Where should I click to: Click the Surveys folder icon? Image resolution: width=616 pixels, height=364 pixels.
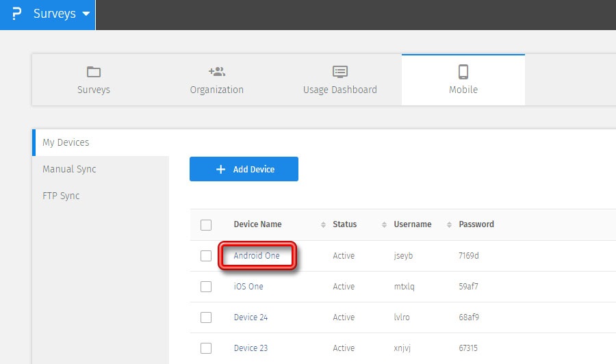click(94, 72)
